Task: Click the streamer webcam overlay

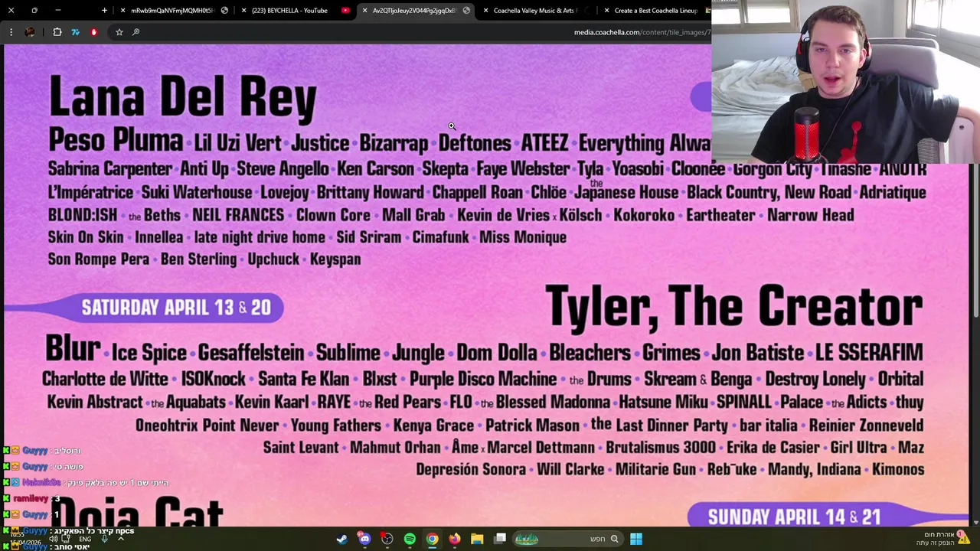Action: 845,82
